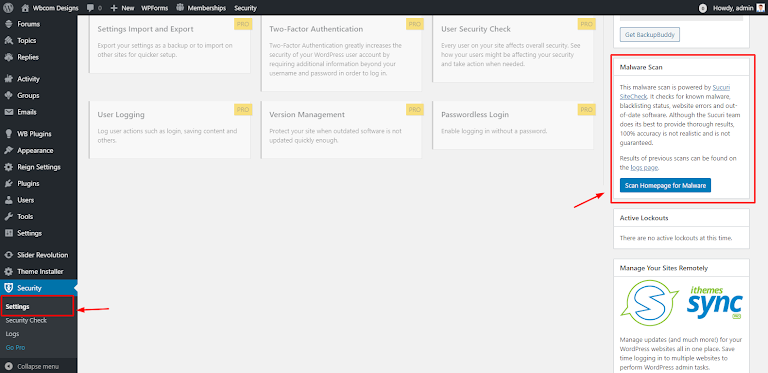This screenshot has height=373, width=768.
Task: Open the Howdy, admin account menu
Action: [731, 8]
